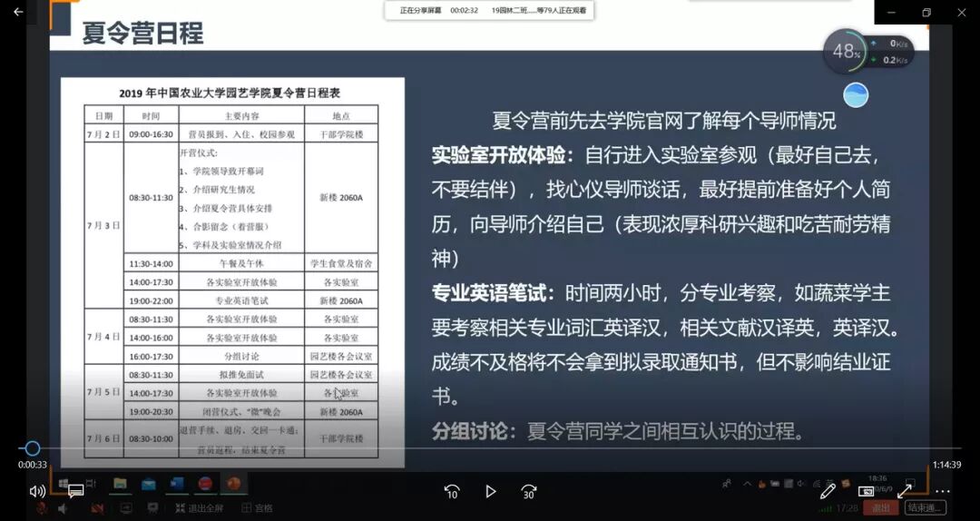This screenshot has width=980, height=521.
Task: Click the 拟推免面试 cell
Action: (241, 375)
